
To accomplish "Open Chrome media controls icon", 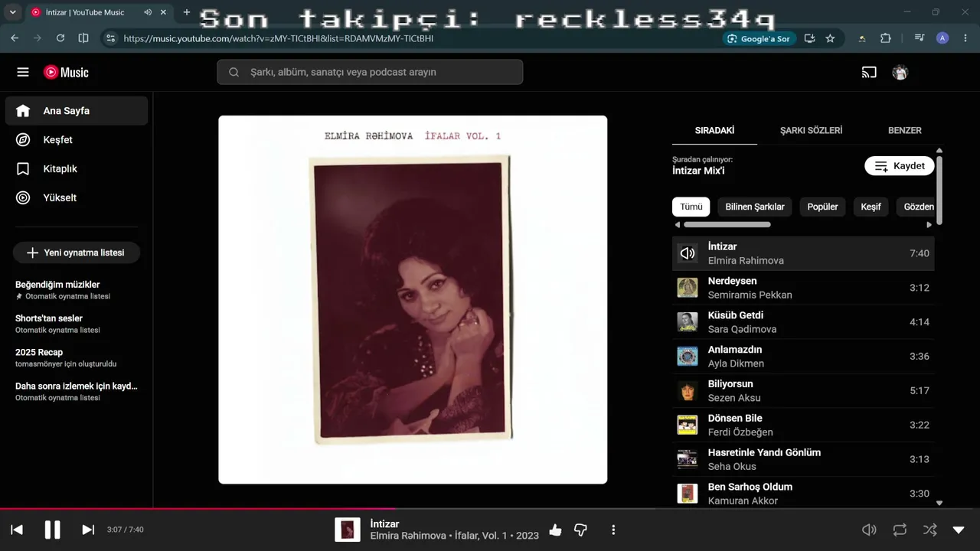I will [920, 38].
